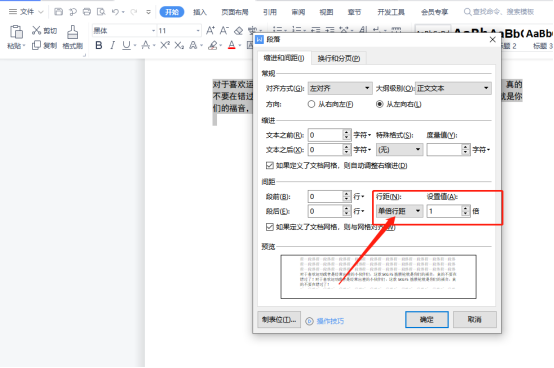Apply the red font color A

point(231,45)
